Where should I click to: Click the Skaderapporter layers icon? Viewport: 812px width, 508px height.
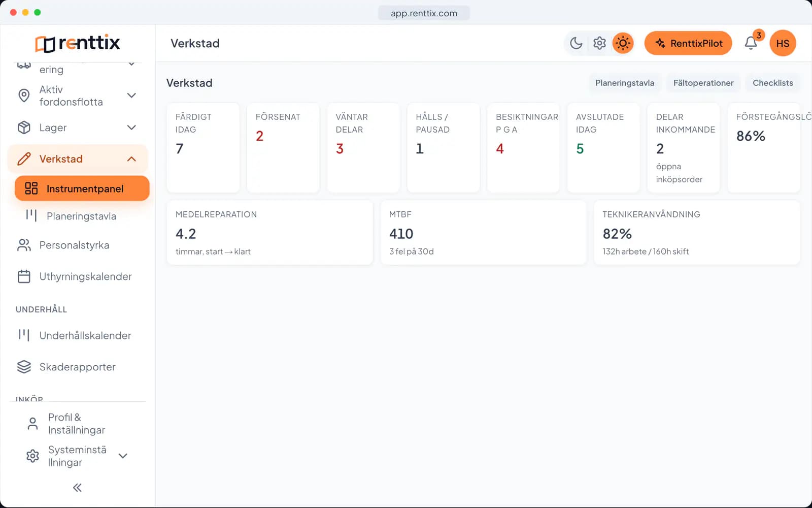click(x=24, y=367)
